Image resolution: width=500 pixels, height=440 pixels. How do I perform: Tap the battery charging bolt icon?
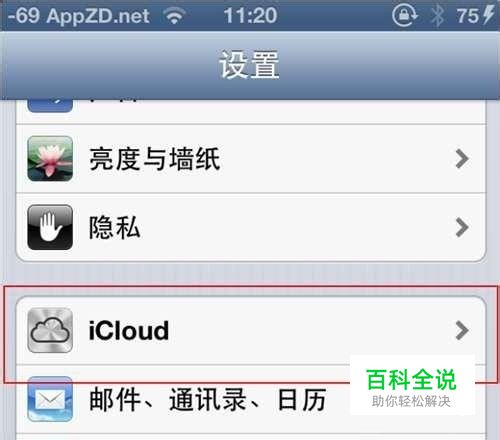click(x=488, y=15)
